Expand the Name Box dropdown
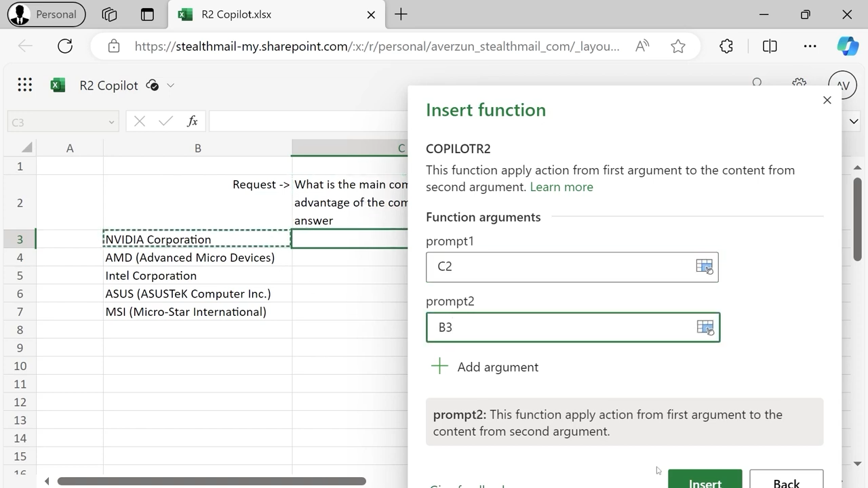Viewport: 868px width, 488px height. pyautogui.click(x=111, y=122)
